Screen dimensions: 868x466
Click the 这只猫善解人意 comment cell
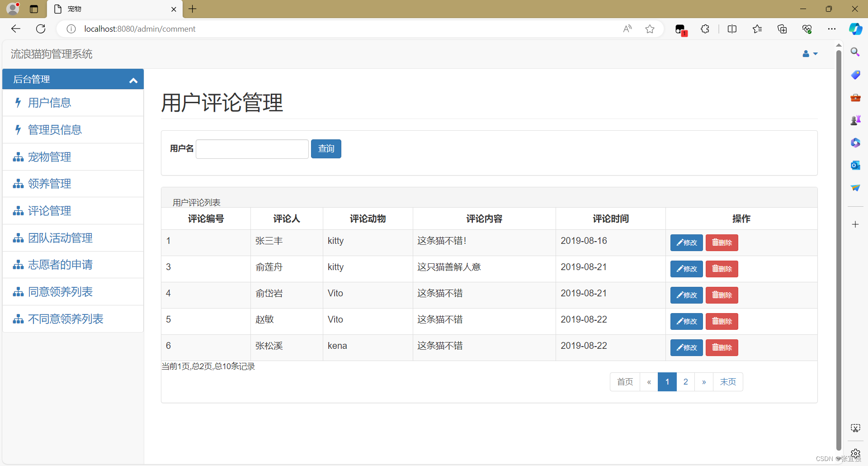coord(484,269)
